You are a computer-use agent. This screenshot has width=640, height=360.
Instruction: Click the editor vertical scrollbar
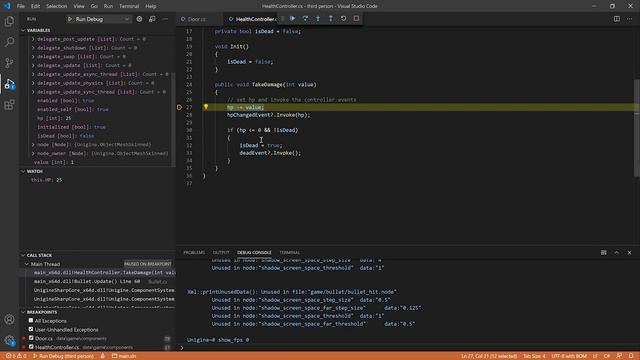click(637, 128)
